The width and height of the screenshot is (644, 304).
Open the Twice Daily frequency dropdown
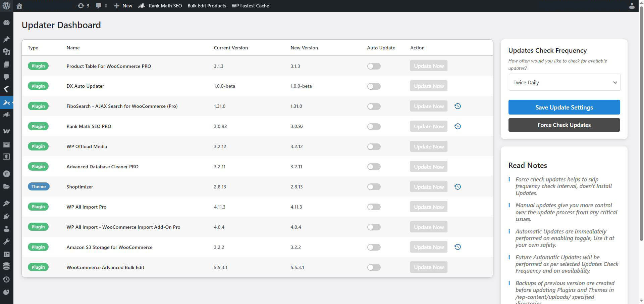coord(564,82)
